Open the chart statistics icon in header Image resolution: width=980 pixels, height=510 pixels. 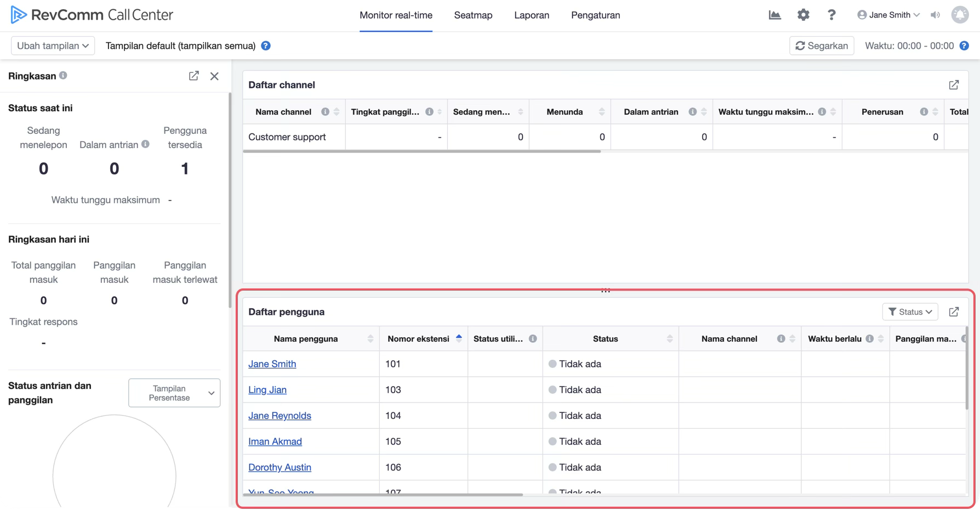[x=774, y=15]
